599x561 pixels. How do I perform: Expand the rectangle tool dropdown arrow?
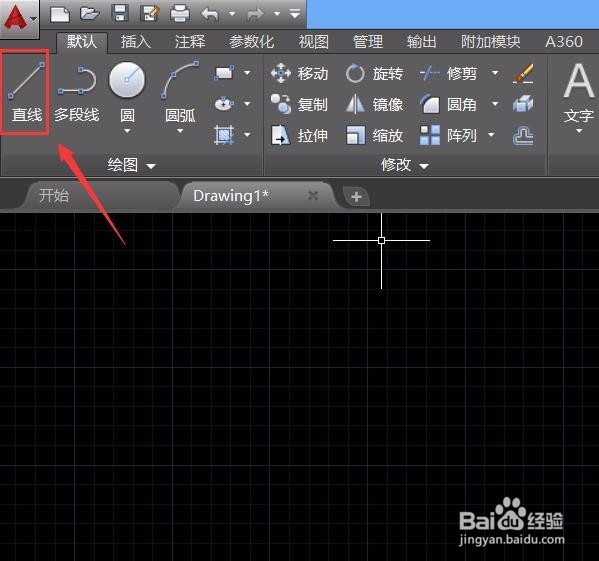pos(247,73)
